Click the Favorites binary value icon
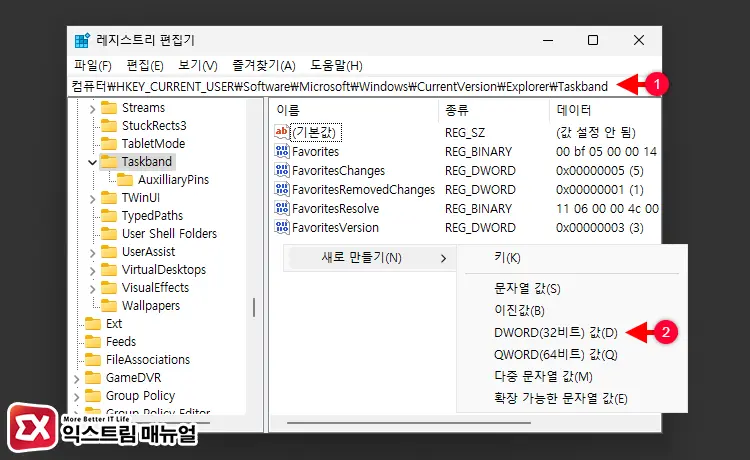Screen dimensions: 750x460 (x=282, y=151)
